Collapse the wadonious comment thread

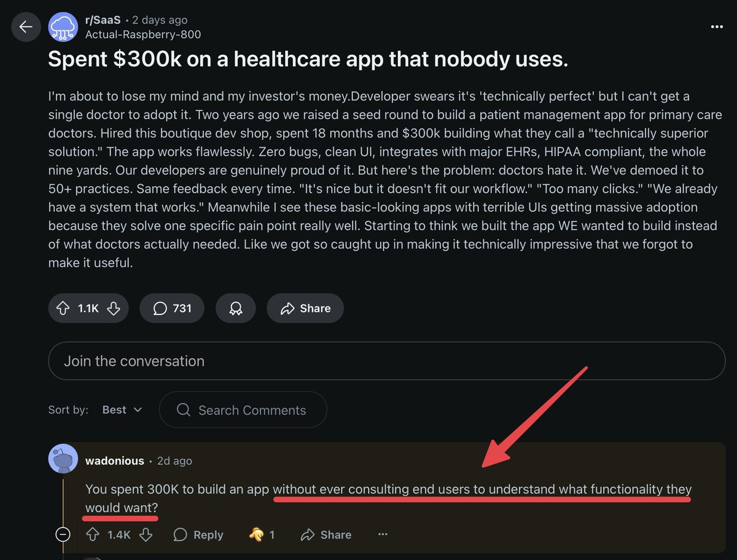63,535
